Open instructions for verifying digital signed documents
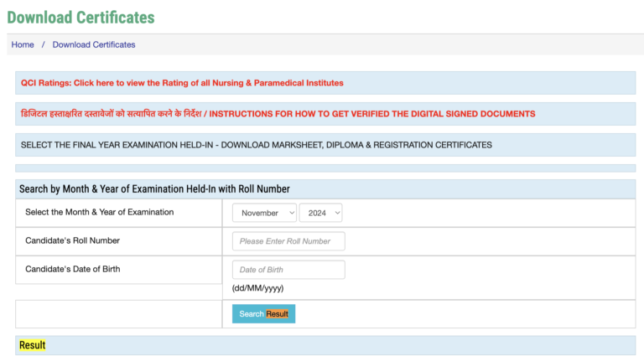 (x=278, y=114)
